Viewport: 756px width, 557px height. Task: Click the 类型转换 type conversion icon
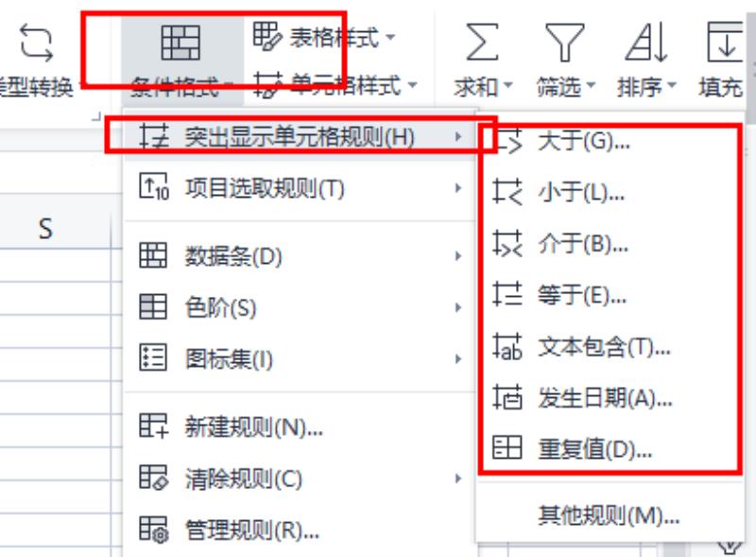36,44
